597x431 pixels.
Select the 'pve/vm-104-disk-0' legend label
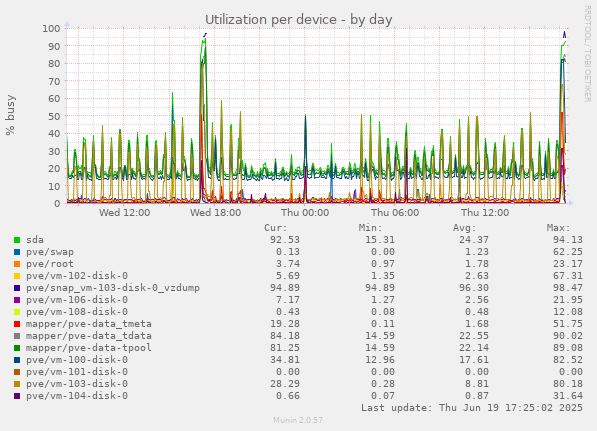(77, 396)
